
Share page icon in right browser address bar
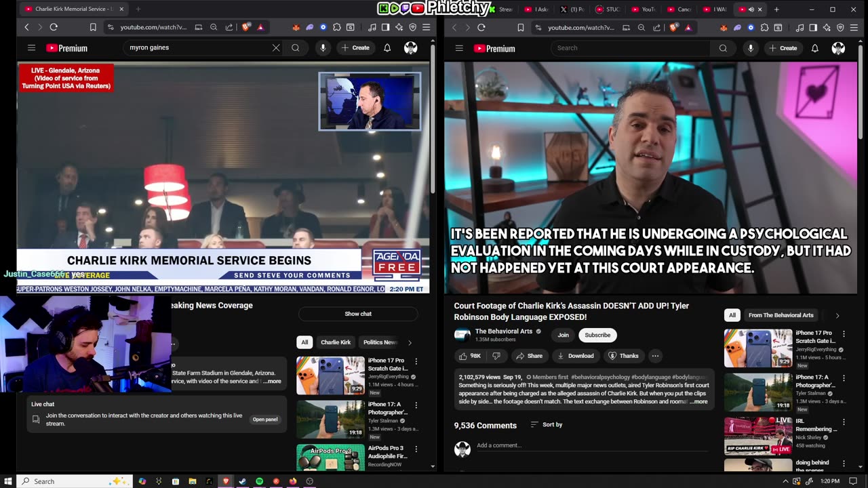click(656, 27)
